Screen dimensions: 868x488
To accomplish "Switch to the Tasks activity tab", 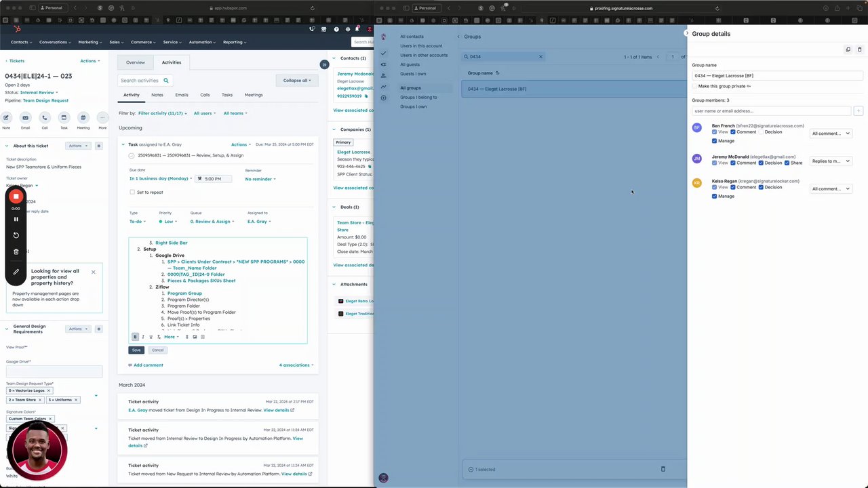I will (227, 95).
